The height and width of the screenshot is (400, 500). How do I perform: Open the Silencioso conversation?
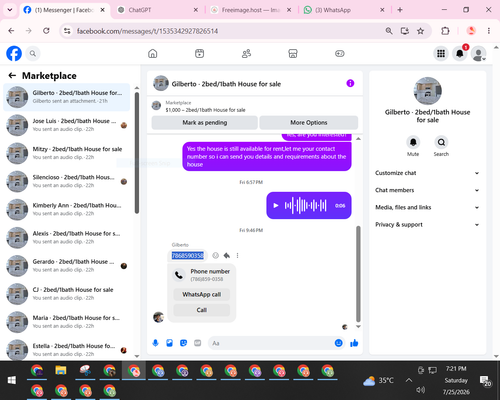click(67, 181)
